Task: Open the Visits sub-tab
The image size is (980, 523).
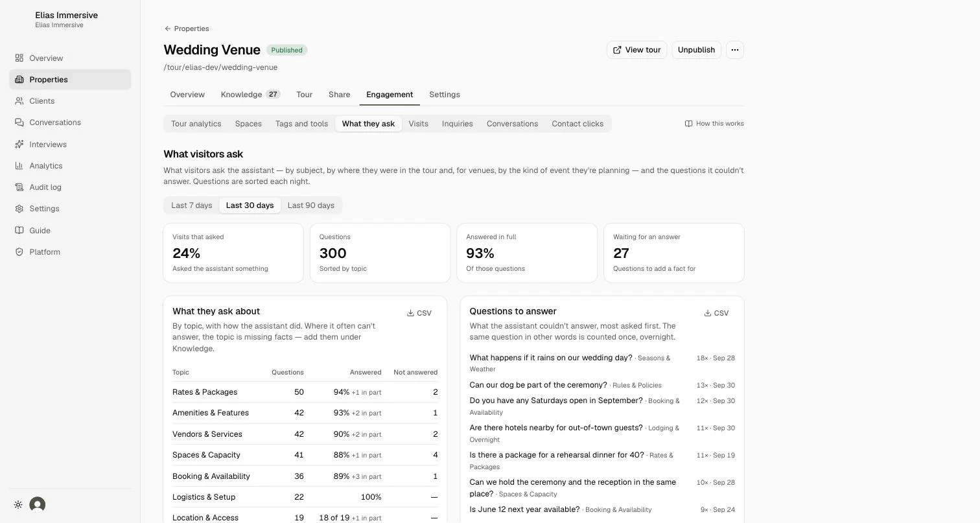Action: click(x=418, y=124)
